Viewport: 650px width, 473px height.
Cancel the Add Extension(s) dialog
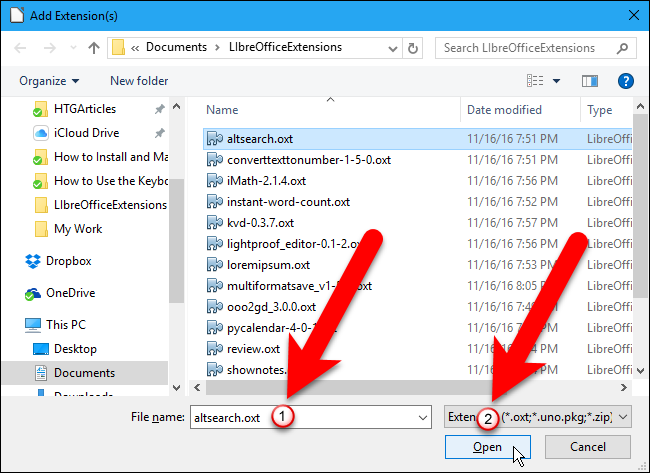588,447
